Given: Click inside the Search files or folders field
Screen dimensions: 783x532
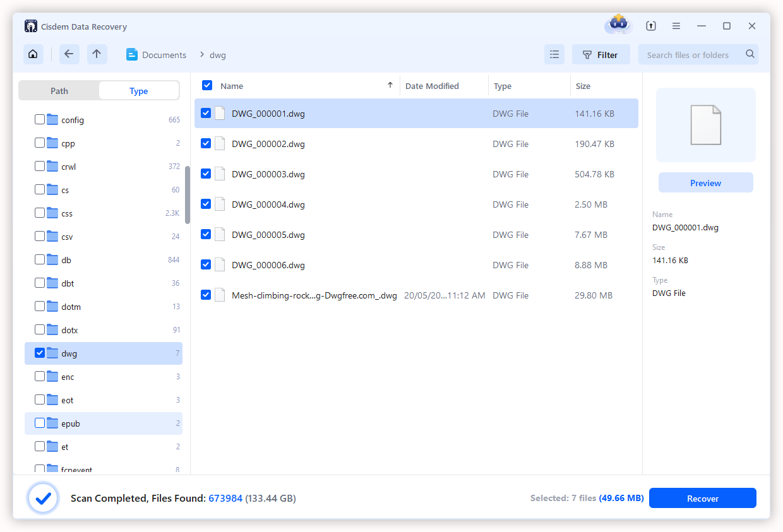Looking at the screenshot, I should point(688,54).
